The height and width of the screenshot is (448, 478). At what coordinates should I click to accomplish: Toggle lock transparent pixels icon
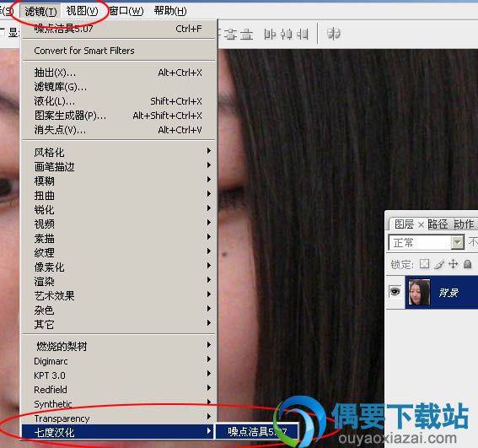tap(424, 264)
